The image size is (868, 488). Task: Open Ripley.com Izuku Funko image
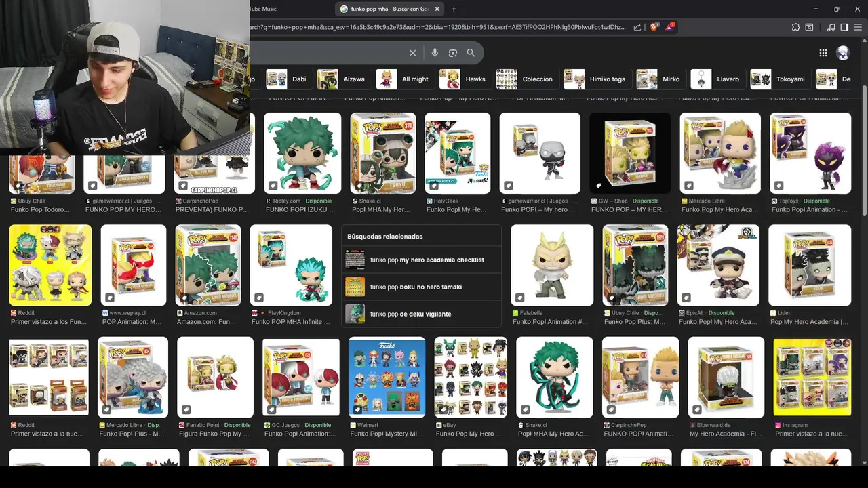tap(302, 153)
